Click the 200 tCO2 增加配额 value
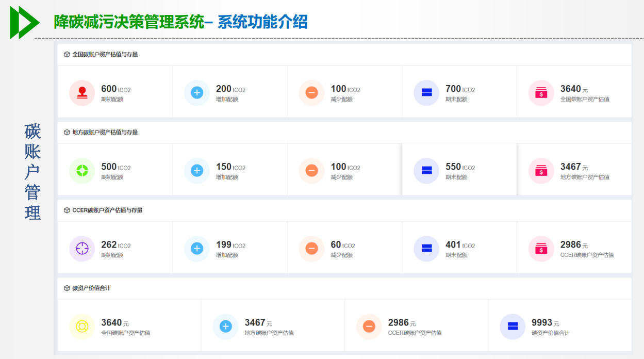Screen dimensions: 644x359 click(230, 89)
